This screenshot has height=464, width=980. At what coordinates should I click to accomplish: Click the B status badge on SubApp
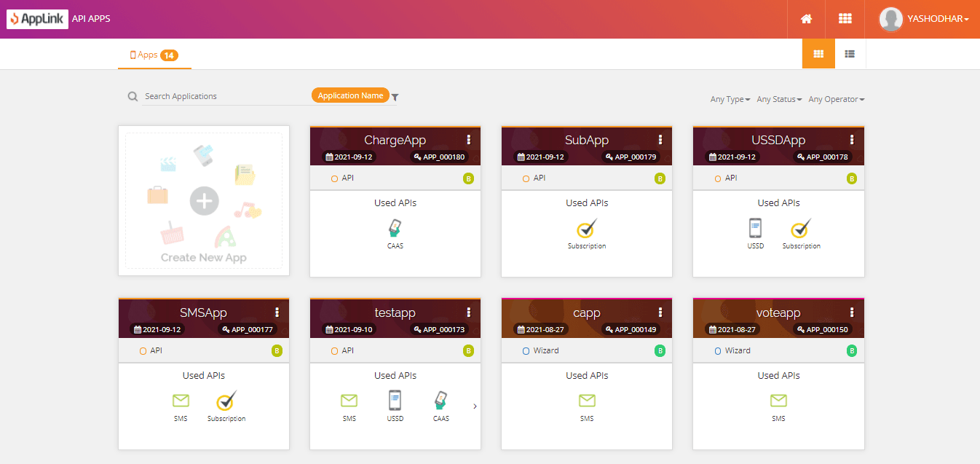pyautogui.click(x=660, y=178)
